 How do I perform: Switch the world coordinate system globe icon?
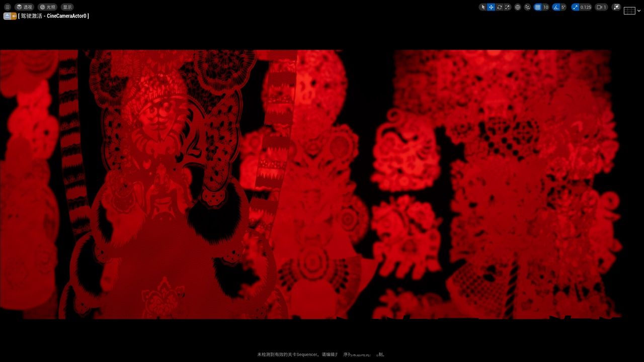pyautogui.click(x=518, y=7)
